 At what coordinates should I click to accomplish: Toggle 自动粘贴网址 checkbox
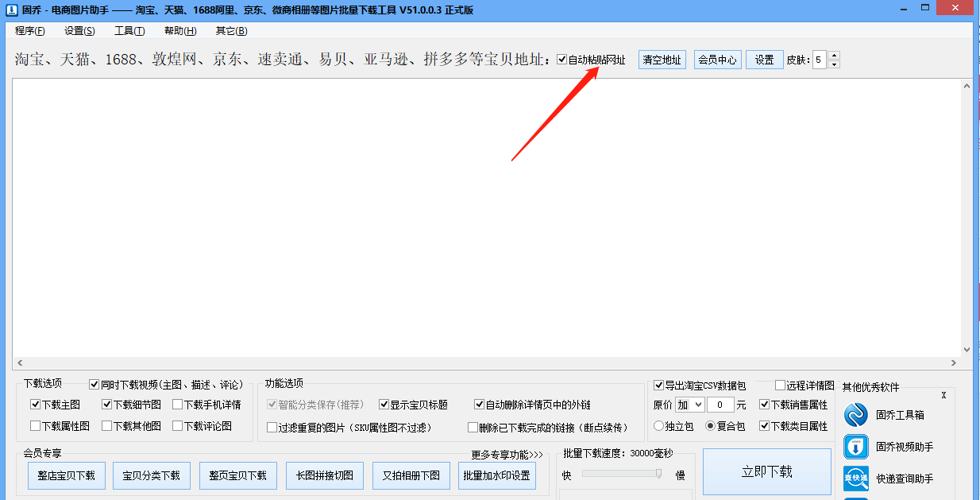tap(562, 60)
